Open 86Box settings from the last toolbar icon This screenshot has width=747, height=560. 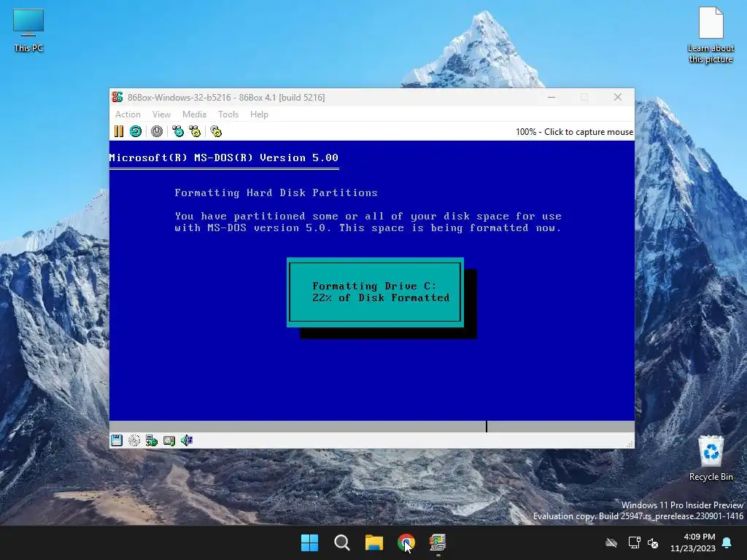click(216, 131)
